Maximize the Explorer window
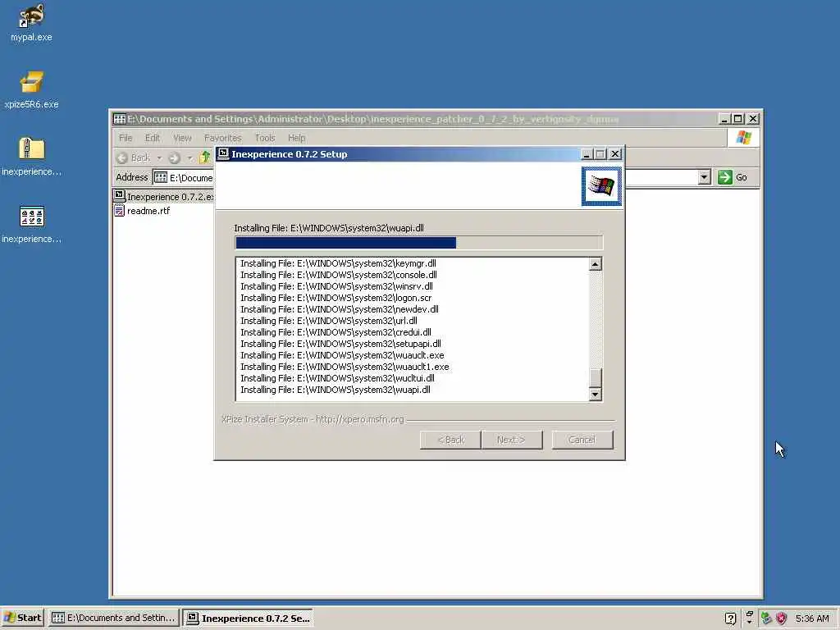840x630 pixels. (738, 119)
